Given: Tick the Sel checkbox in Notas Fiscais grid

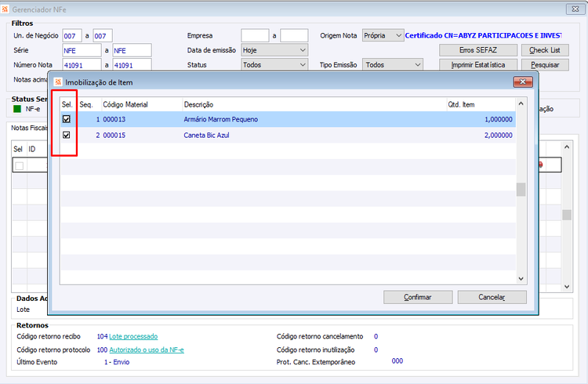Looking at the screenshot, I should click(x=20, y=165).
